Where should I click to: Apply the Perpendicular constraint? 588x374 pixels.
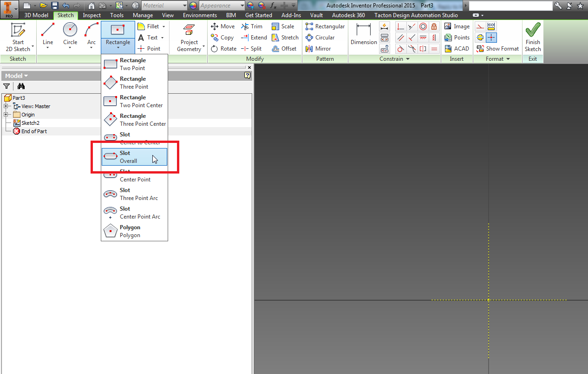400,26
